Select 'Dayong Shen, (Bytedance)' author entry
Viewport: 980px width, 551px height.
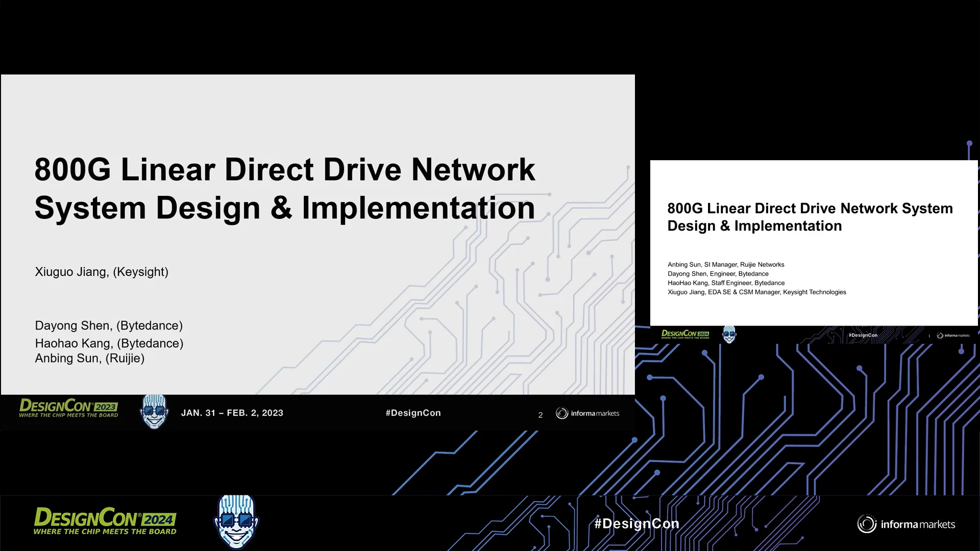click(x=109, y=325)
